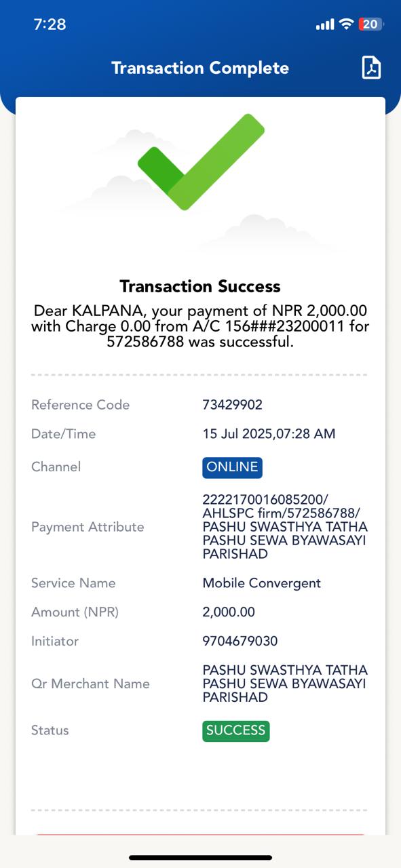Tap the date 15 Jul 2025, 07:28 AM

point(269,434)
